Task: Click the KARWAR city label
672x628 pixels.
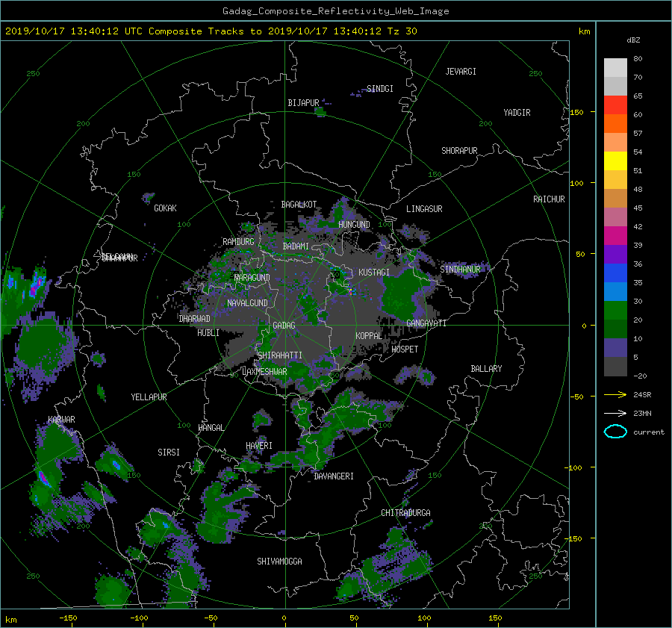Action: tap(61, 419)
